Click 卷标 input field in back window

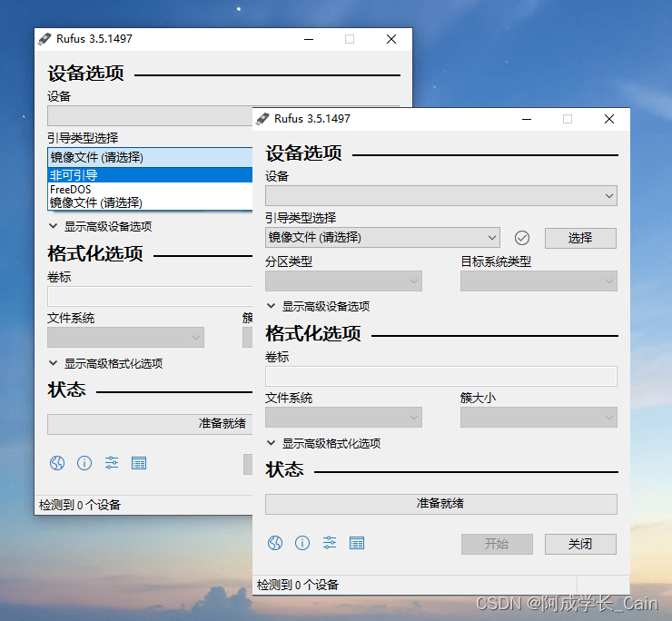[x=150, y=296]
